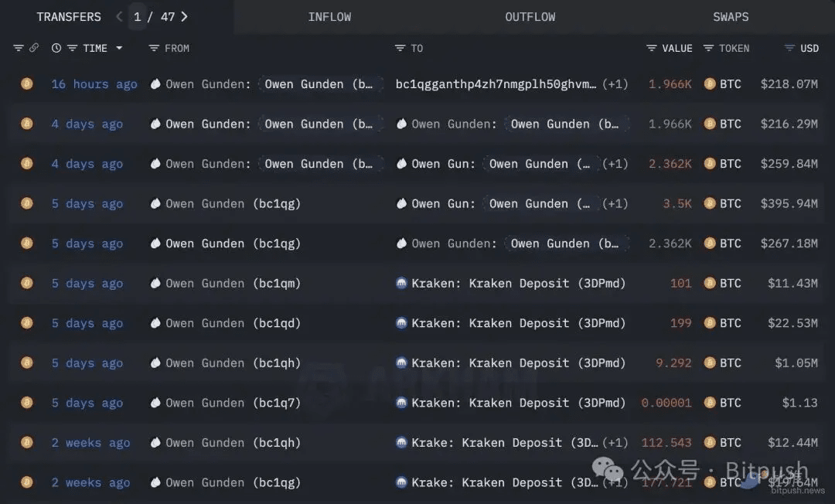
Task: Open the VALUE column filter icon
Action: [651, 48]
